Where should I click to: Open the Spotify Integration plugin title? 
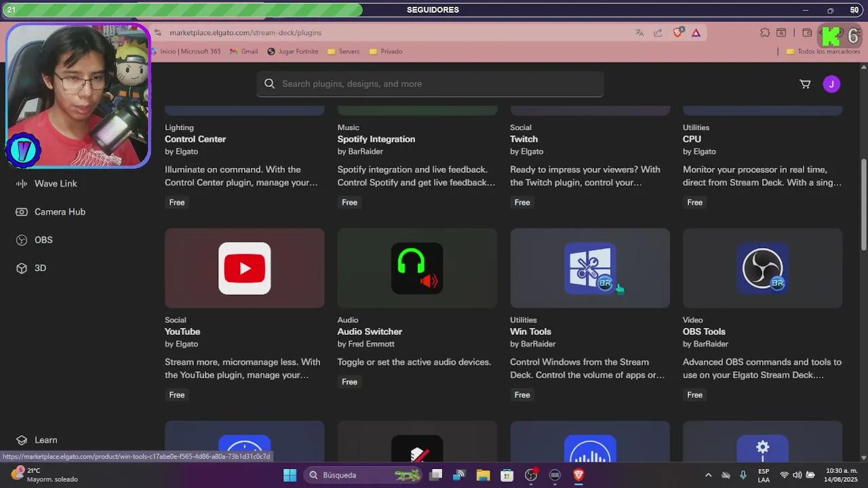pyautogui.click(x=376, y=139)
